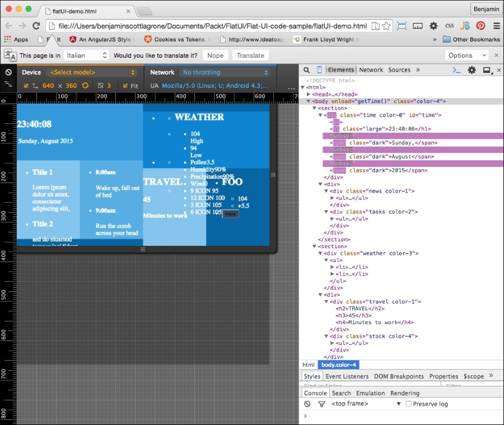Change DevTools dock side icon
The height and width of the screenshot is (425, 504).
pyautogui.click(x=486, y=70)
